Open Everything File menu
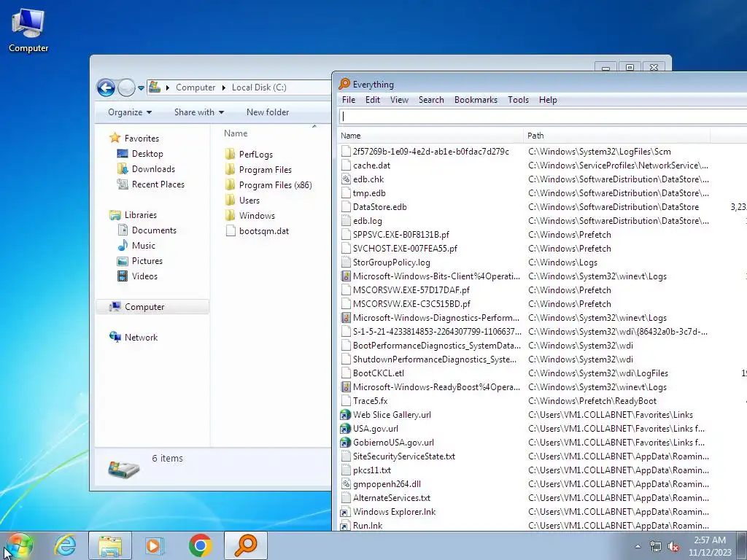The height and width of the screenshot is (560, 747). (348, 100)
